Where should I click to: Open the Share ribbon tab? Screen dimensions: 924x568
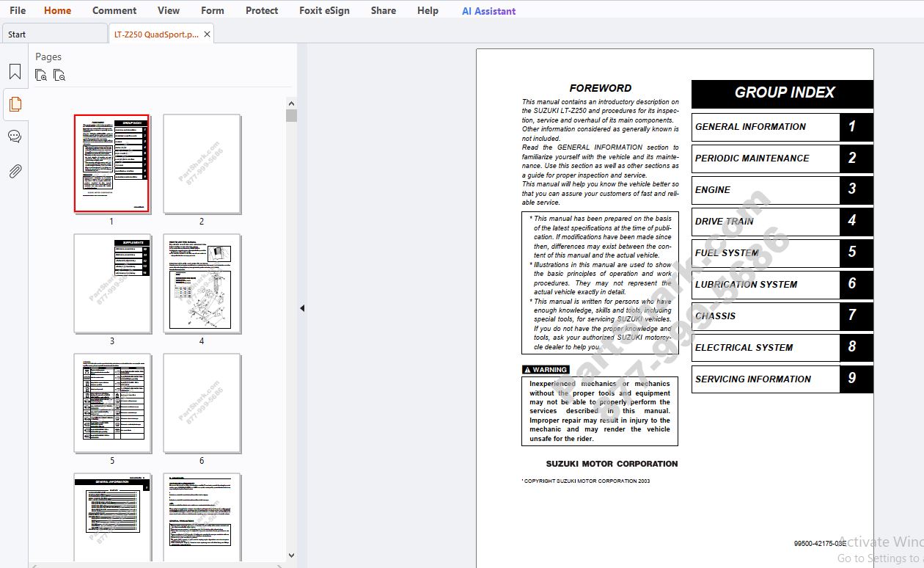click(x=384, y=10)
